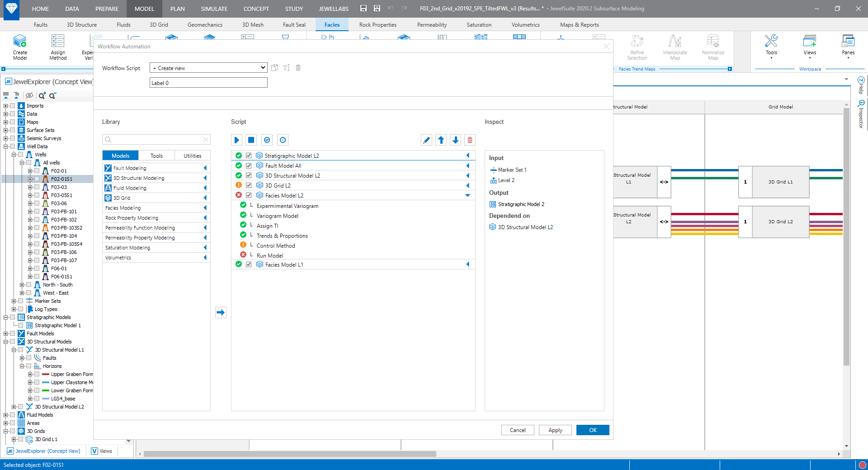Uncheck the 3D Structural Model L2 script step
This screenshot has height=470, width=868.
click(249, 175)
